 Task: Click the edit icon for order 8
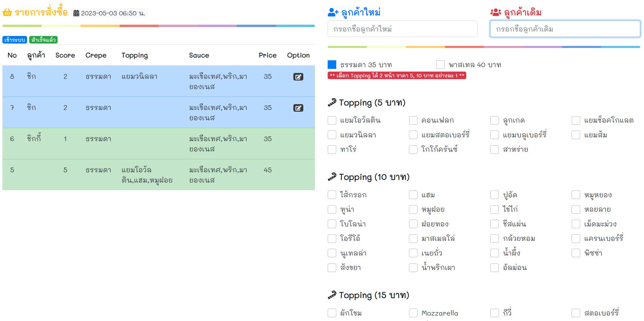coord(298,77)
